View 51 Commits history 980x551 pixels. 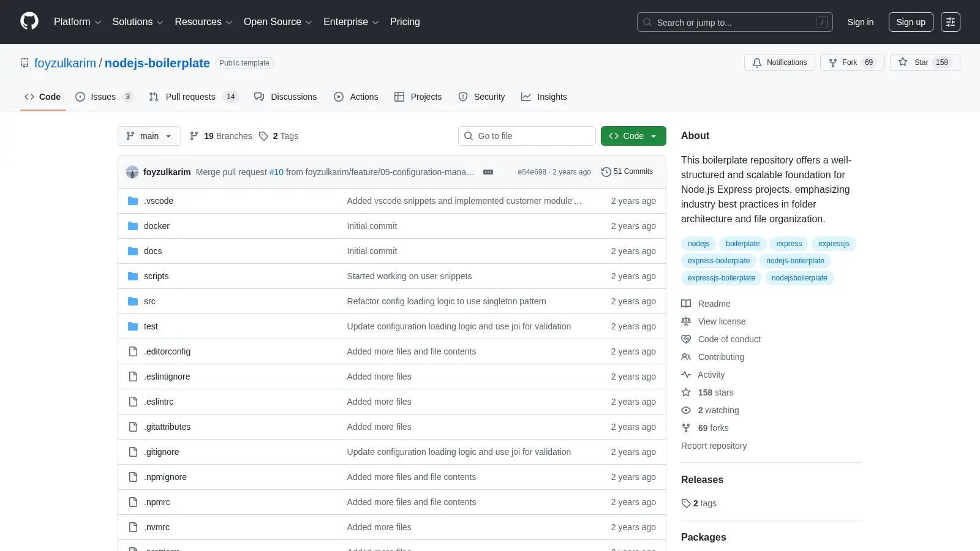627,172
